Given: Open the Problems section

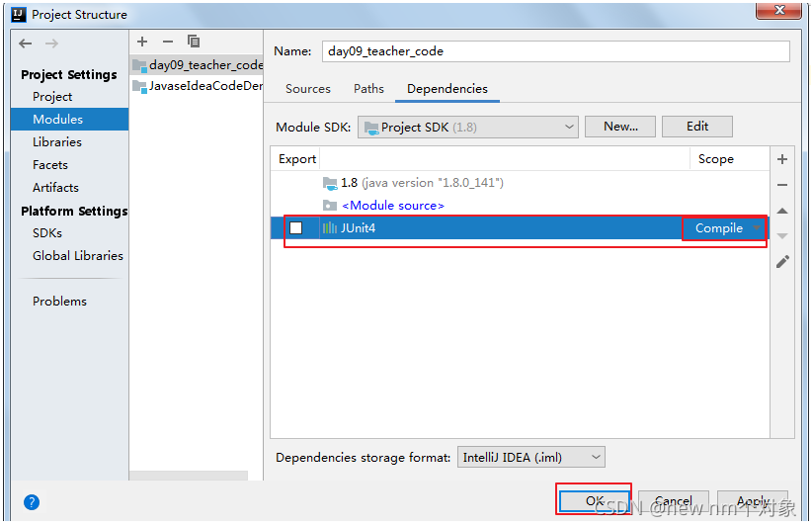Looking at the screenshot, I should 59,302.
